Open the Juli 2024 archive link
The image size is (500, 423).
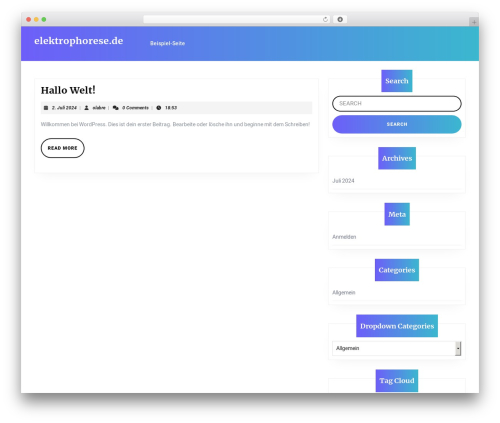343,181
